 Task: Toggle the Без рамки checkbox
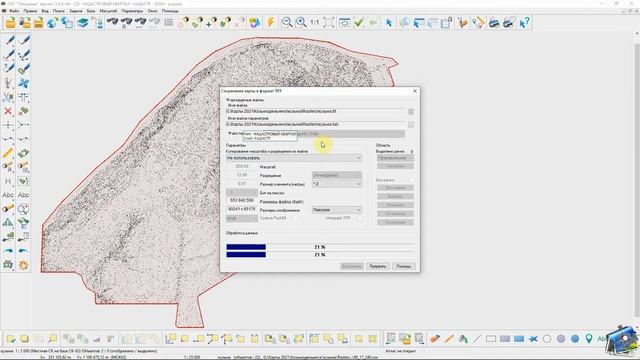pyautogui.click(x=411, y=180)
